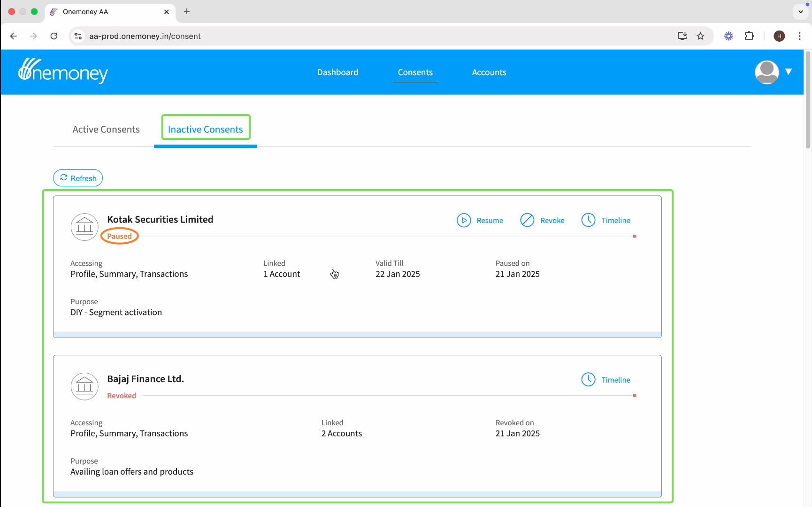812x507 pixels.
Task: Click the Revoke circle-slash icon
Action: pos(527,220)
